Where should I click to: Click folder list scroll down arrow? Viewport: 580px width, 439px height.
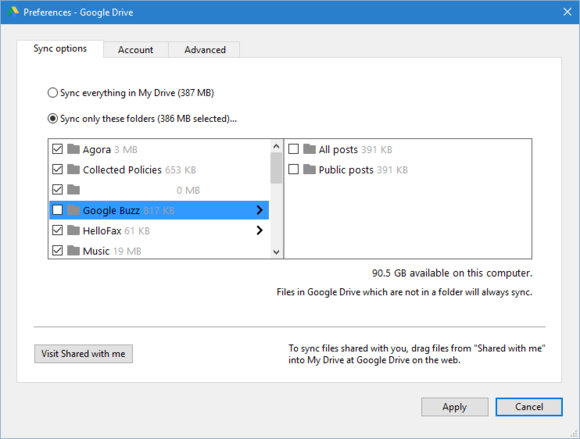pyautogui.click(x=276, y=252)
